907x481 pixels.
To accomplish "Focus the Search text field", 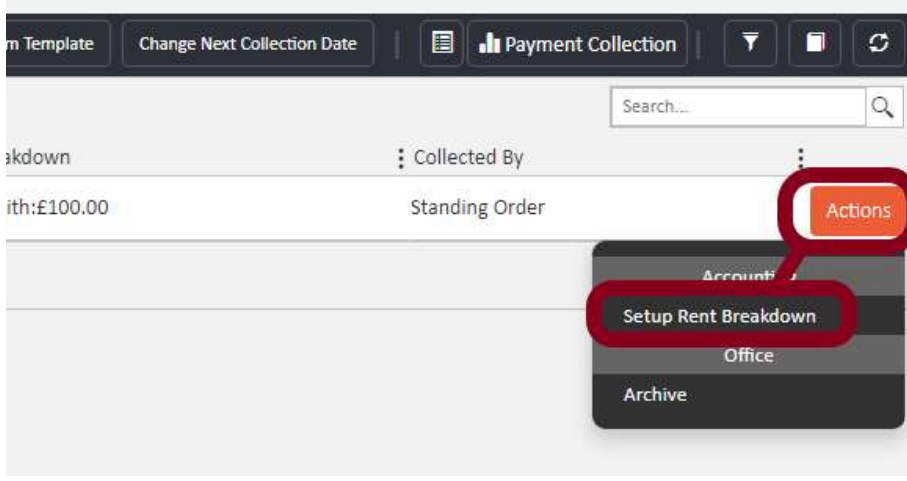I will (738, 107).
